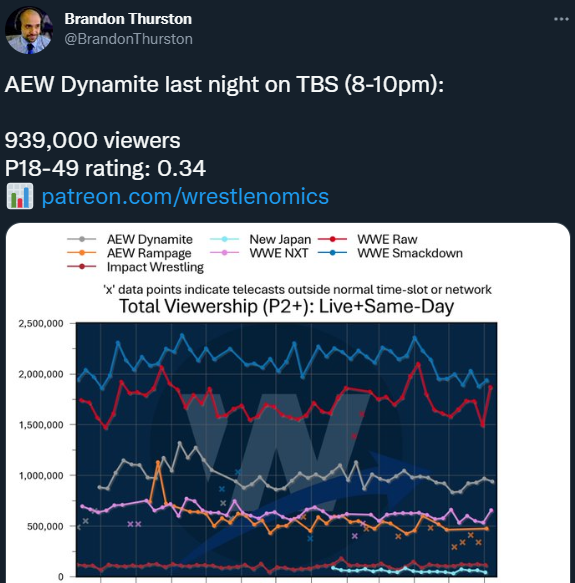Open Brandon Thurston's profile picture
This screenshot has width=575, height=583.
click(x=29, y=30)
